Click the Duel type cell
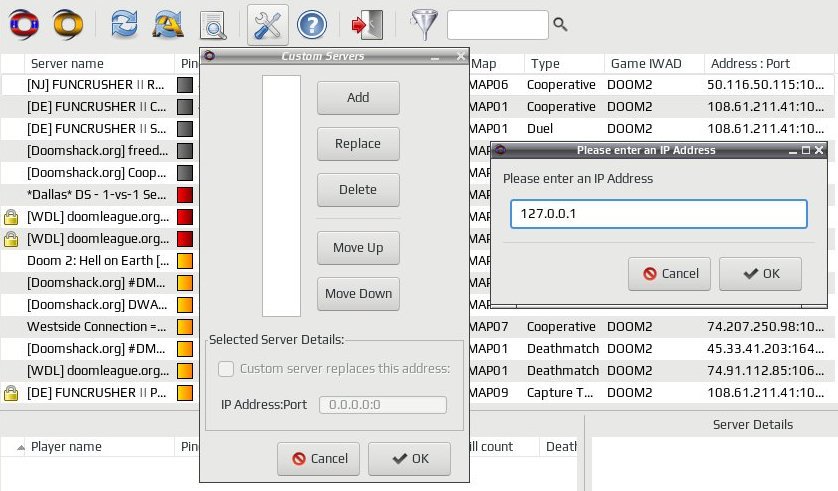 pyautogui.click(x=540, y=129)
